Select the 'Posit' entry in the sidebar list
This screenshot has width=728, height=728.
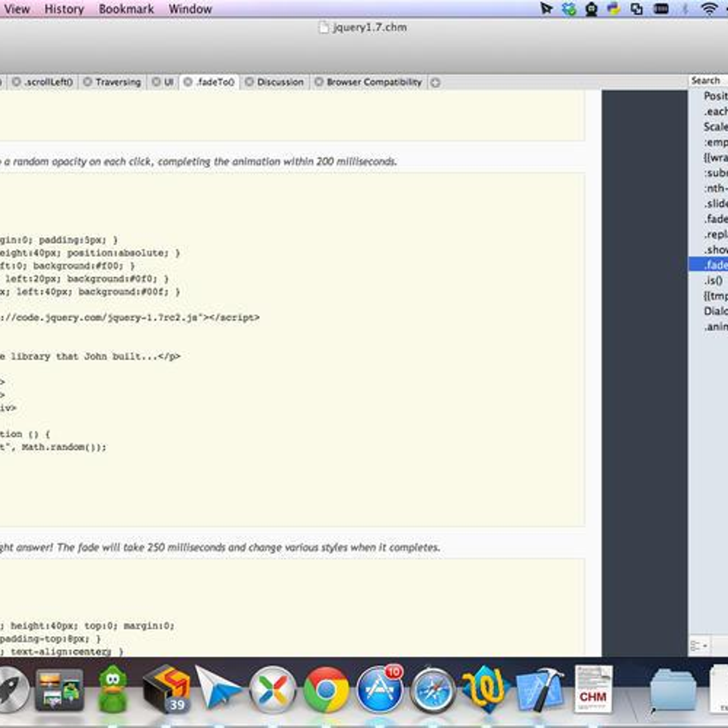pos(708,96)
